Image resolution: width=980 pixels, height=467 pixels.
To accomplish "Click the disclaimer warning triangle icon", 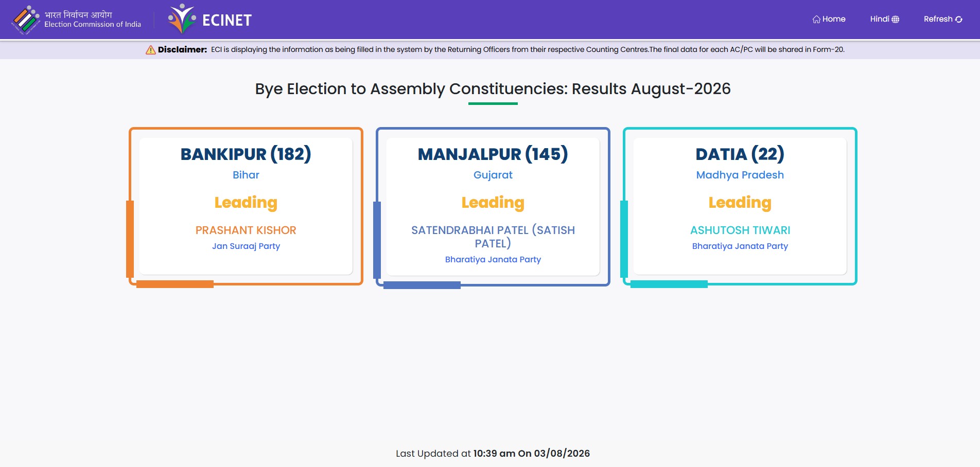I will coord(151,50).
